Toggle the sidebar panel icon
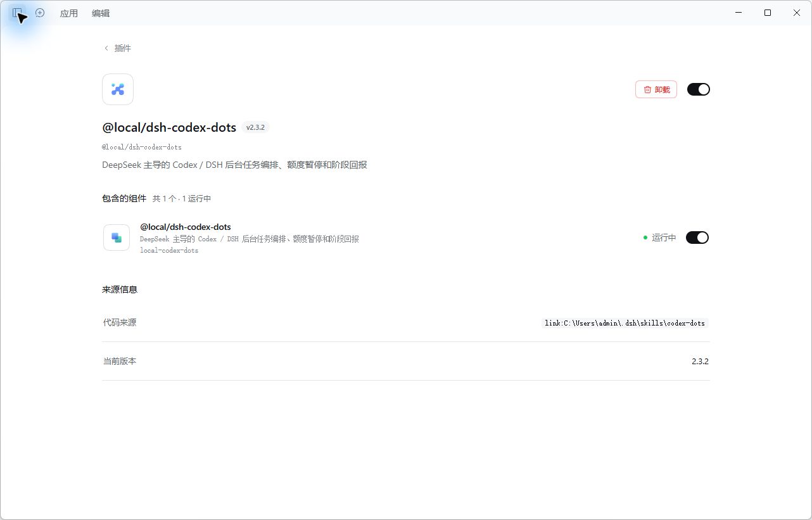This screenshot has height=520, width=812. click(18, 13)
